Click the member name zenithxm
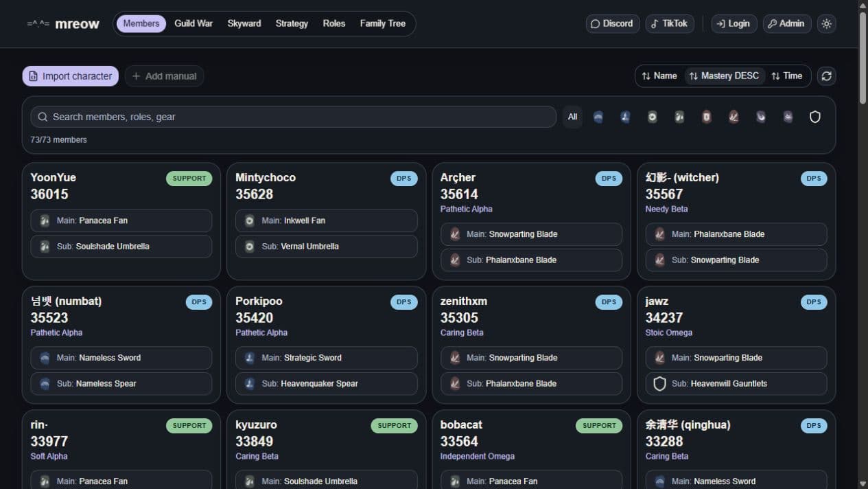The width and height of the screenshot is (868, 489). pyautogui.click(x=464, y=302)
